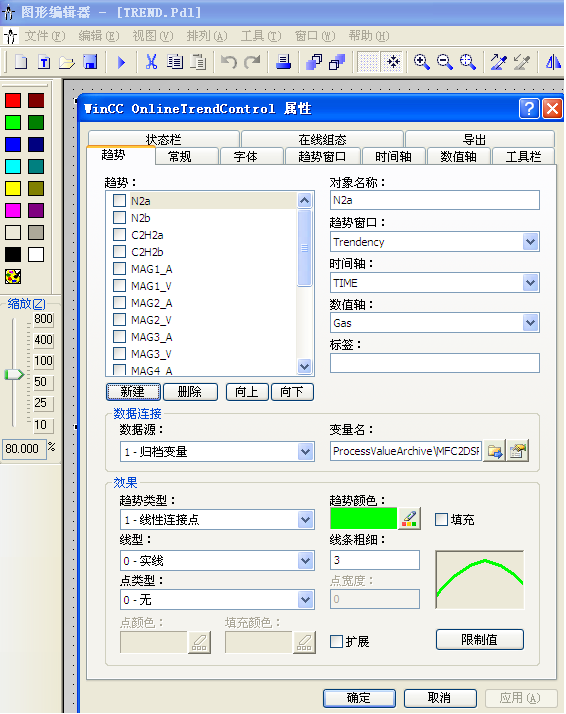Click the Copy toolbar icon
The height and width of the screenshot is (714, 566).
pyautogui.click(x=175, y=62)
